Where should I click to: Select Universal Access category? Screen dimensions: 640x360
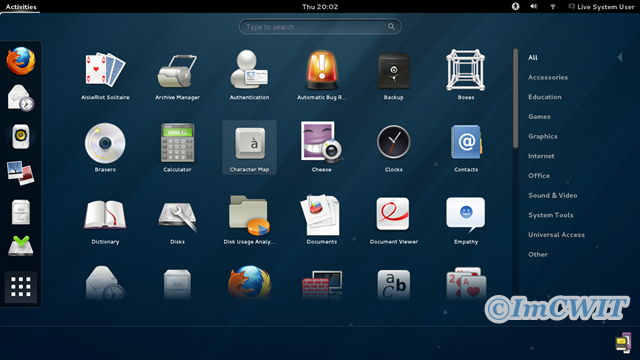point(556,235)
